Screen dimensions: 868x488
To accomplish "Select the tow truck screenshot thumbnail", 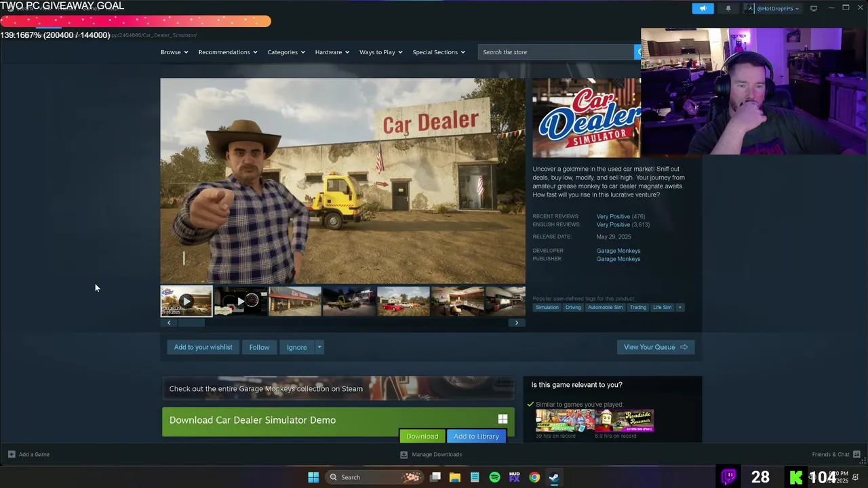I will [x=349, y=302].
